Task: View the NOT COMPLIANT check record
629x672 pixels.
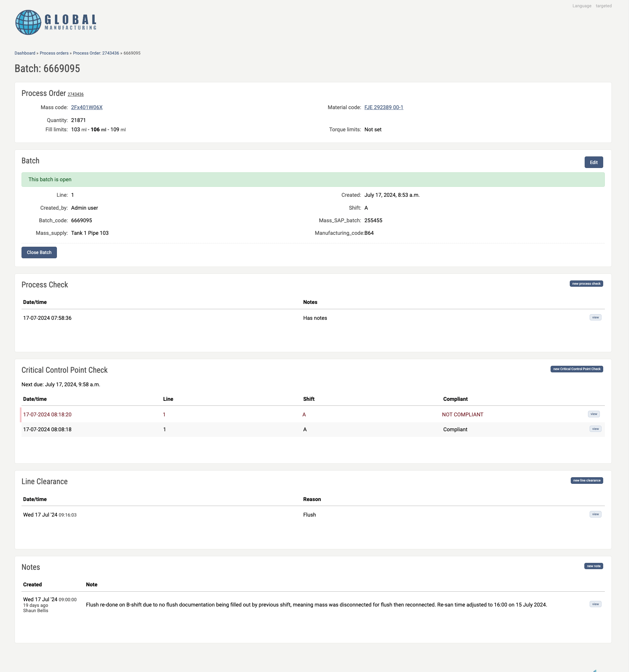Action: (x=594, y=414)
